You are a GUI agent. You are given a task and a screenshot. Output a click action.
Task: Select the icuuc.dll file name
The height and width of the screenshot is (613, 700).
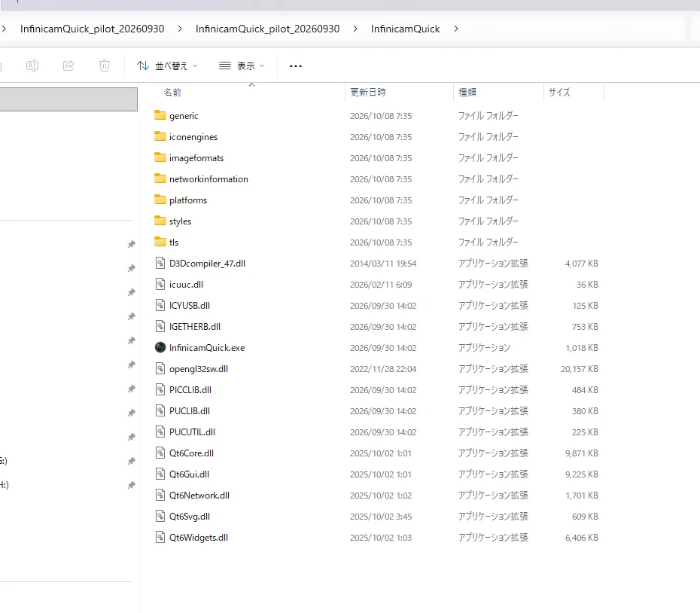186,285
